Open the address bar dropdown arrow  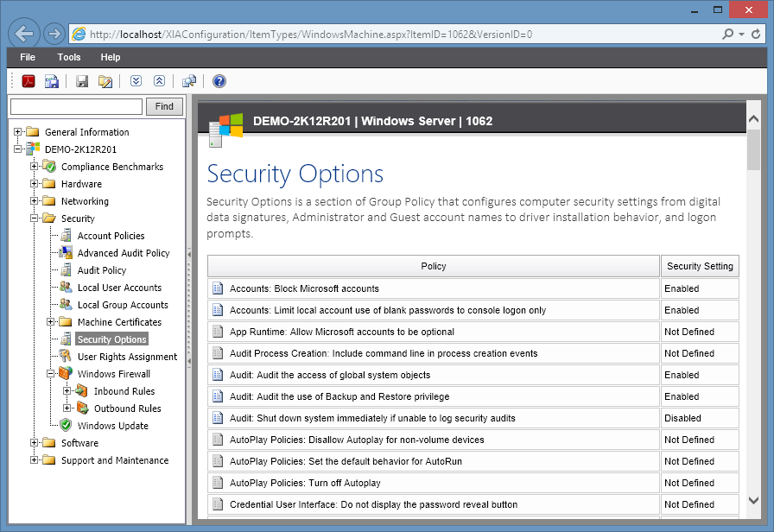tap(741, 34)
